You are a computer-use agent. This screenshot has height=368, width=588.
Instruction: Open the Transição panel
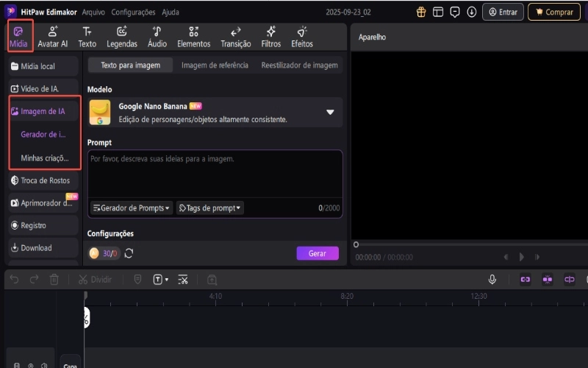point(235,36)
